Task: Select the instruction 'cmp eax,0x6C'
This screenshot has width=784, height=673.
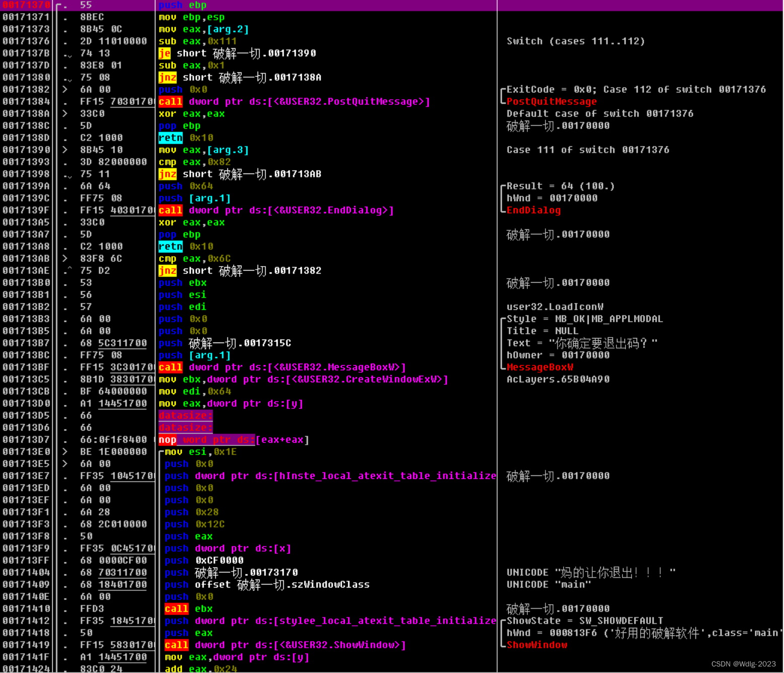Action: point(195,259)
